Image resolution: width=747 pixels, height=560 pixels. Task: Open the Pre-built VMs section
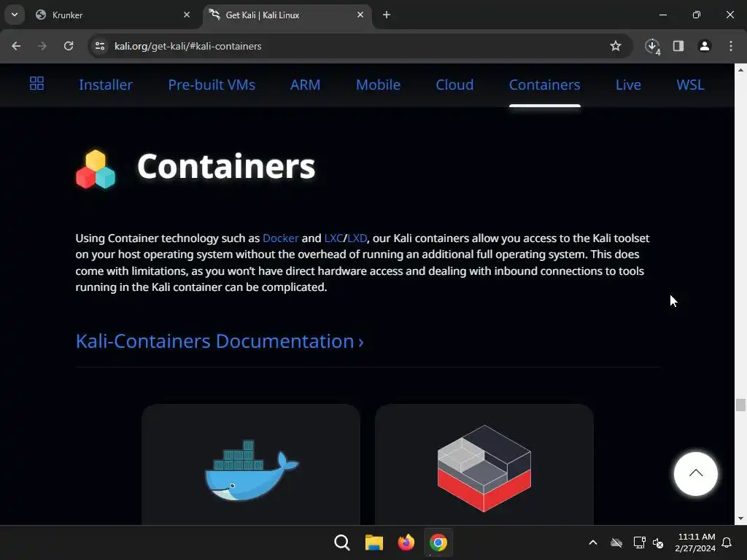[x=212, y=85]
